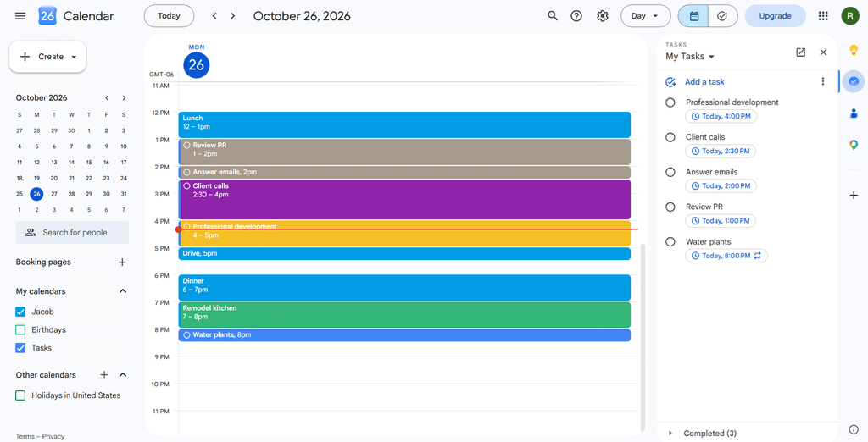Go to previous day arrow in the top toolbar
Screen dimensions: 868x442
pos(214,16)
